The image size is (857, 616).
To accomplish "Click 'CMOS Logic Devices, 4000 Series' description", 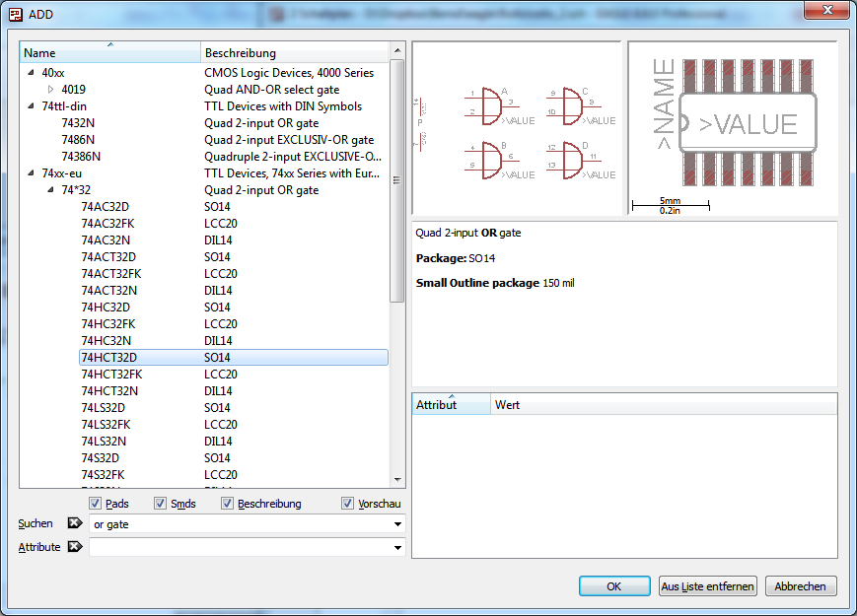I will click(x=289, y=73).
